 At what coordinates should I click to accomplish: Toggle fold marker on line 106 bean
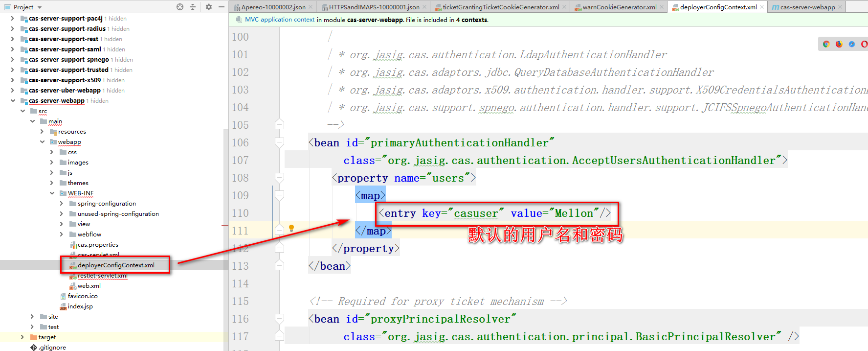pos(279,142)
